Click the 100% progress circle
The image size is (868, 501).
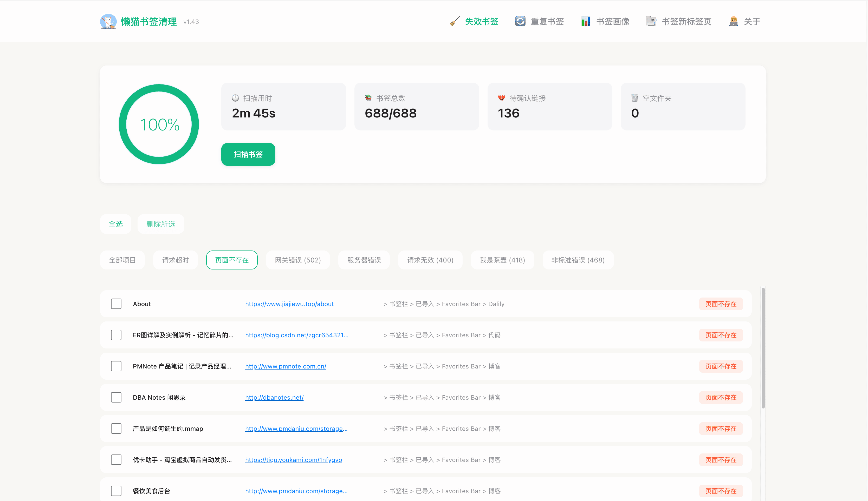pyautogui.click(x=159, y=124)
